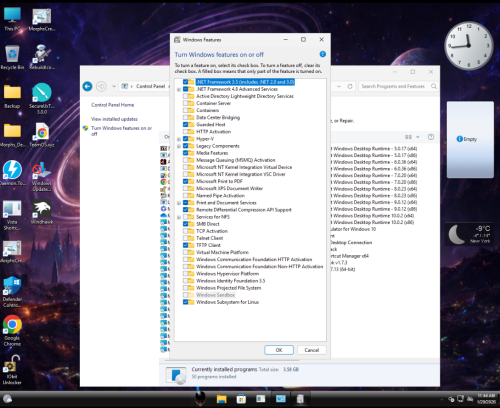Uncheck the TFTP Client checkbox

pyautogui.click(x=185, y=245)
